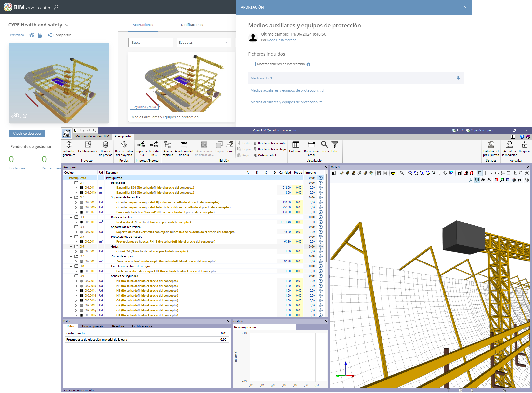Click the Buscar input field
This screenshot has height=393, width=532.
tap(150, 43)
